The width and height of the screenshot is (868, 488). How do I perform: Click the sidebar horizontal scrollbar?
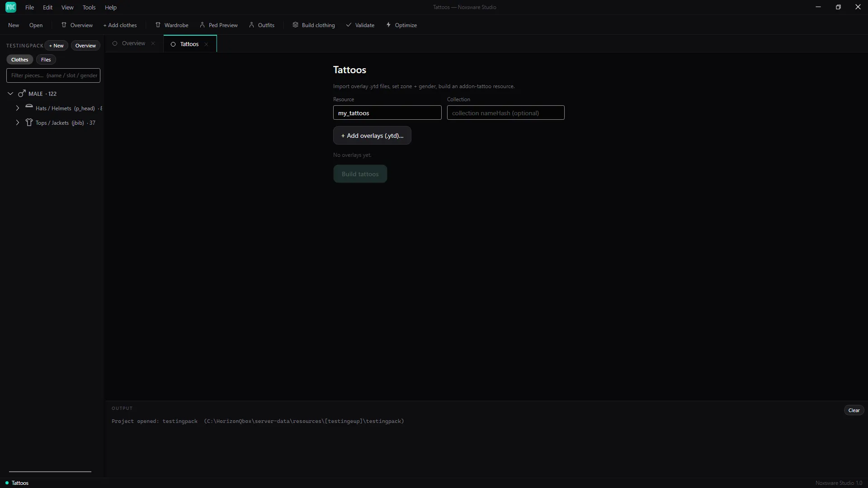50,471
